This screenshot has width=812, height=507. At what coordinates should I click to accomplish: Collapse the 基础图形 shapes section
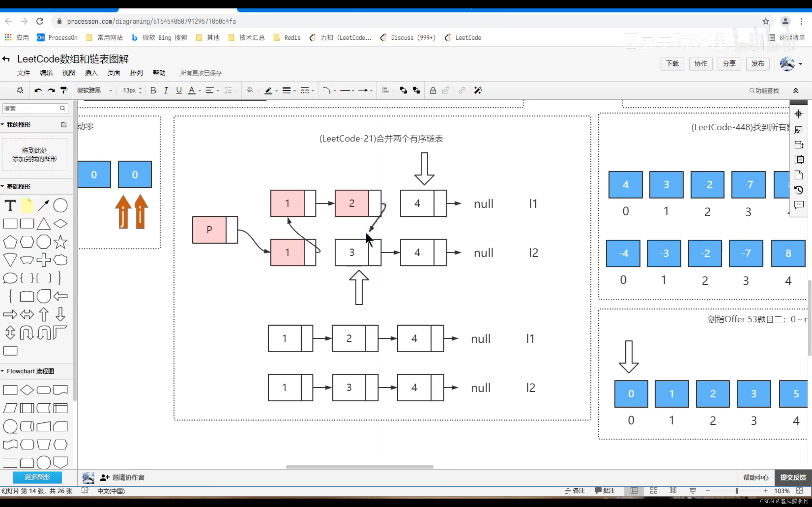tap(18, 186)
